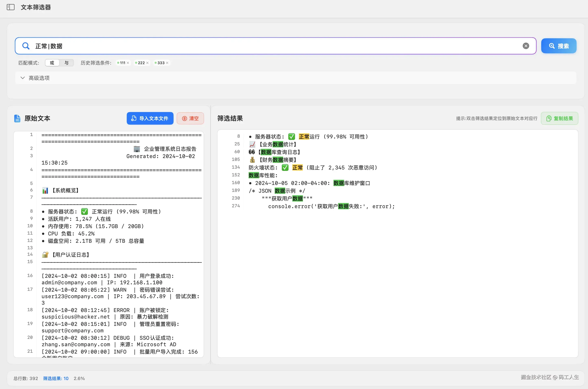Image resolution: width=588 pixels, height=389 pixels.
Task: Click the red 清空 clear button
Action: 190,118
